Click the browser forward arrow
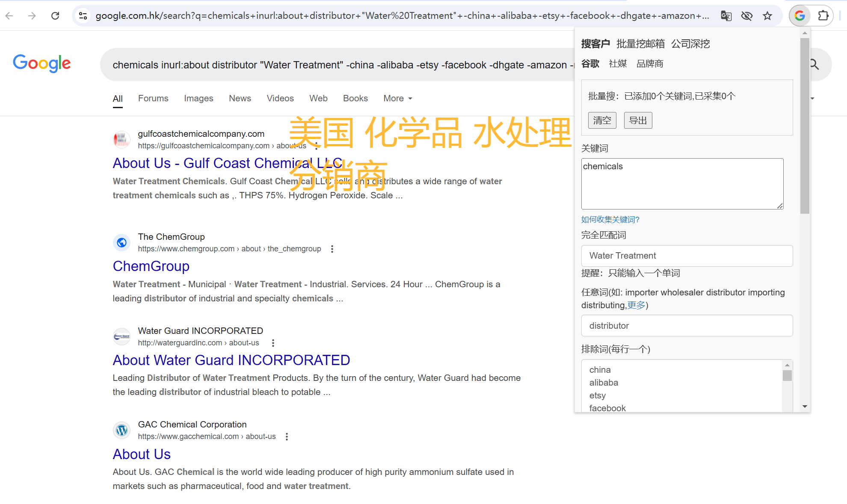This screenshot has width=847, height=504. [32, 16]
